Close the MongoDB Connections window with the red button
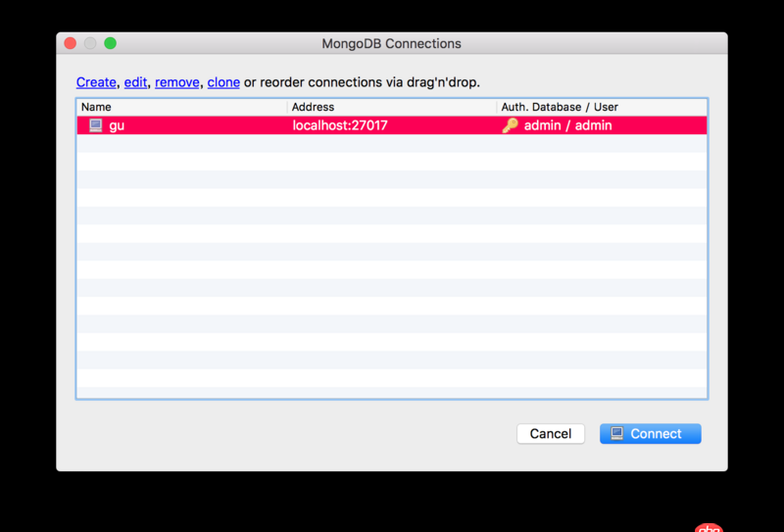The width and height of the screenshot is (784, 532). coord(71,43)
